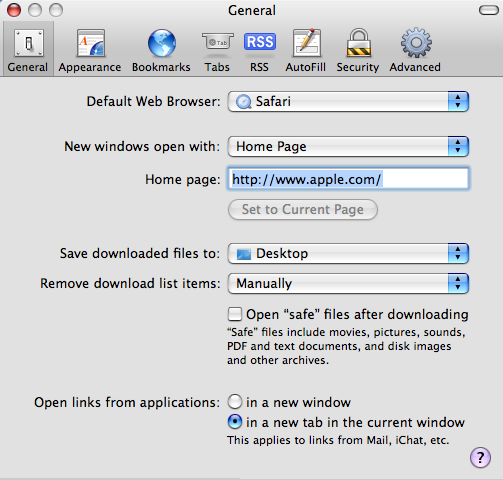Open the Default Web Browser dropdown
Screen dimensions: 503x480
point(348,102)
